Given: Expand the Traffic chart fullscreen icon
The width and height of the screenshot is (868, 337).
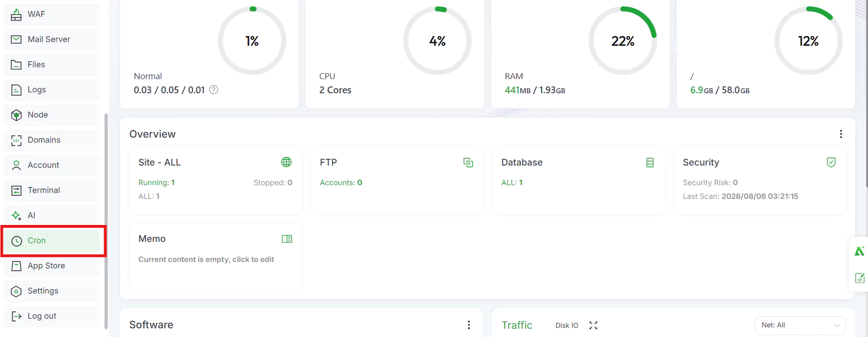Looking at the screenshot, I should [x=593, y=325].
